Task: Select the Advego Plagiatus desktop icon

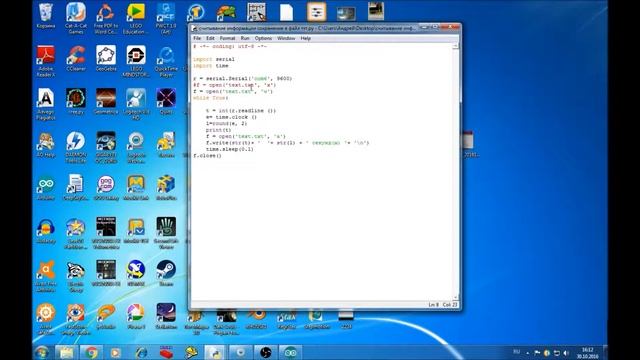Action: pyautogui.click(x=46, y=104)
